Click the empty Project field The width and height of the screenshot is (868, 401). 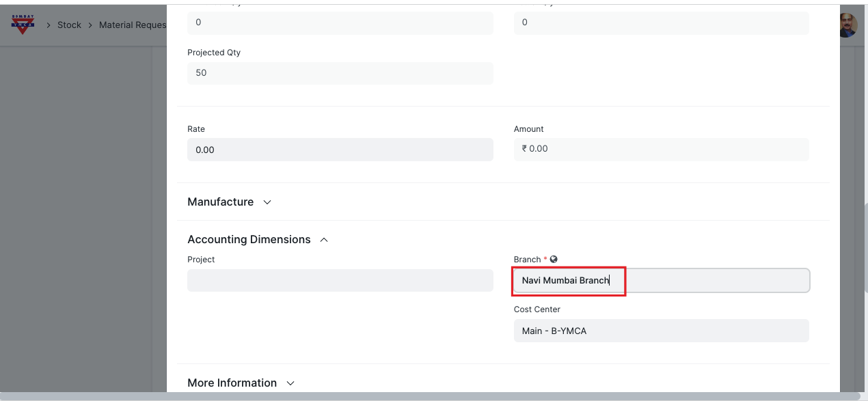[340, 281]
